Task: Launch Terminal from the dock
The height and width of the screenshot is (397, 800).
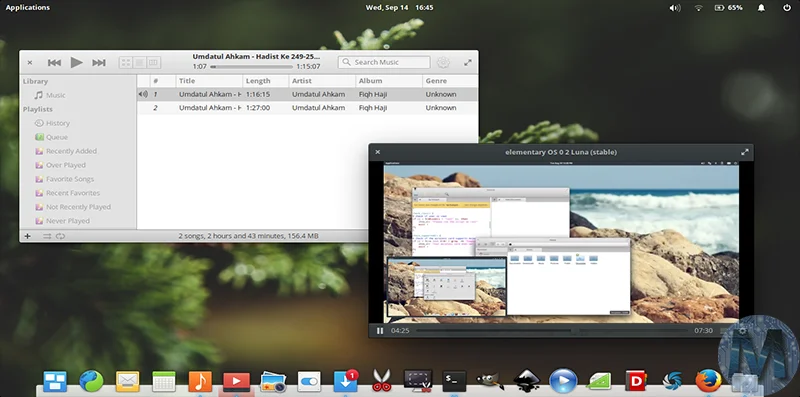Action: click(x=454, y=381)
